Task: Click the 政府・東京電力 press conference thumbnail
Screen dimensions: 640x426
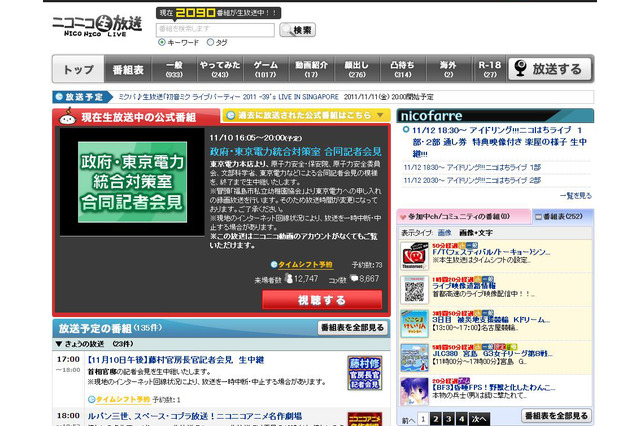Action: pyautogui.click(x=132, y=182)
